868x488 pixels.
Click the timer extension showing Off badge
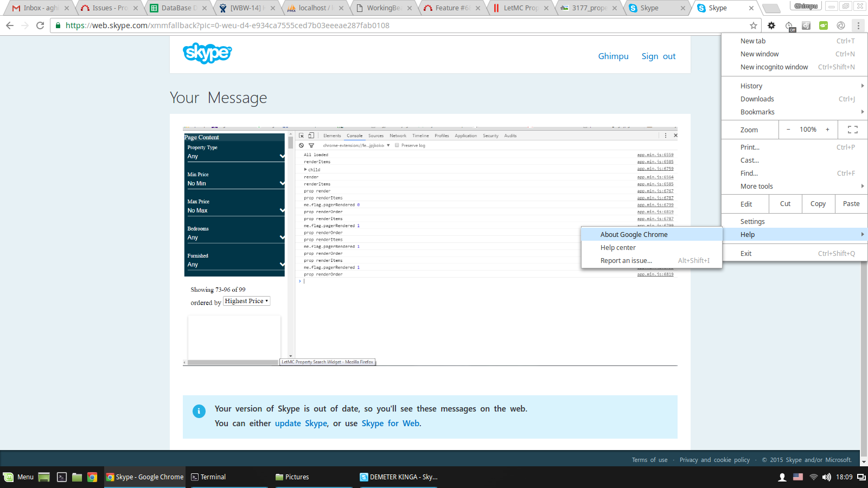pos(789,26)
